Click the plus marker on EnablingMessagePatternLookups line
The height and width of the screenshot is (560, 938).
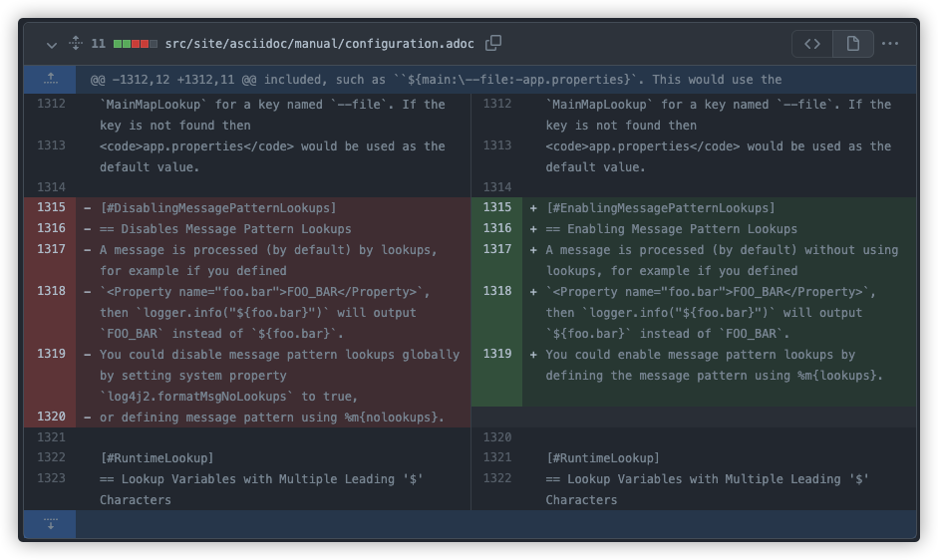(533, 208)
